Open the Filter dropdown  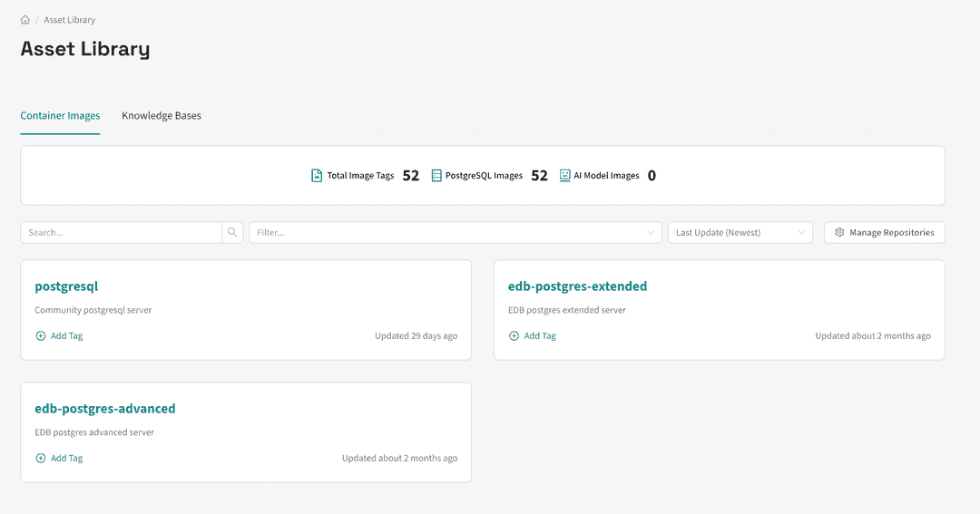(456, 232)
